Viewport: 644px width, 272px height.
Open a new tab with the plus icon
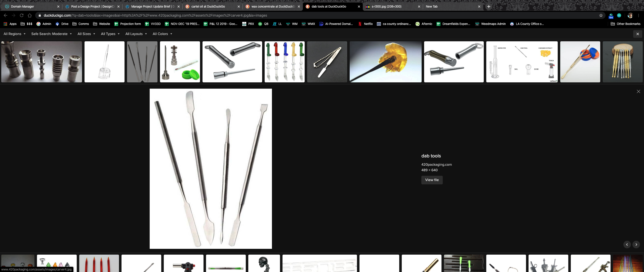[x=489, y=7]
